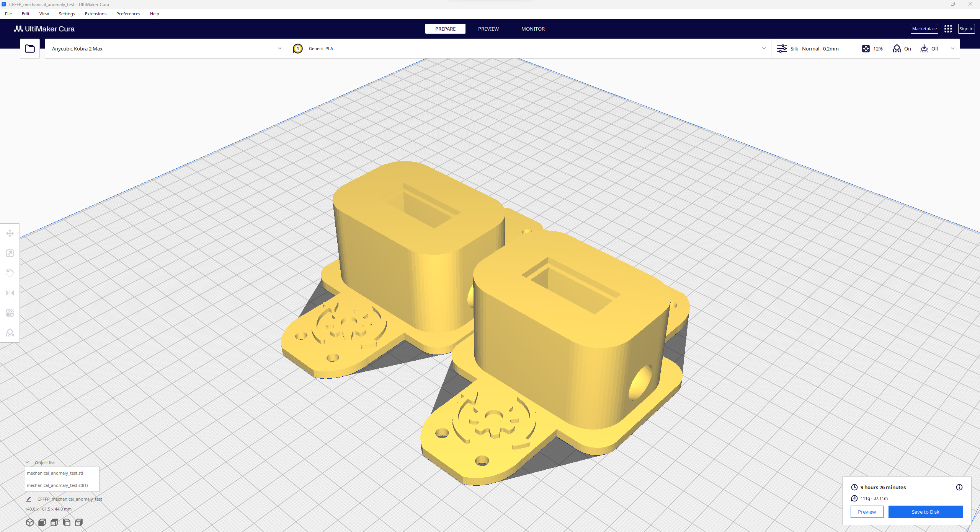Click the Sign in button
The width and height of the screenshot is (980, 532).
pos(966,29)
